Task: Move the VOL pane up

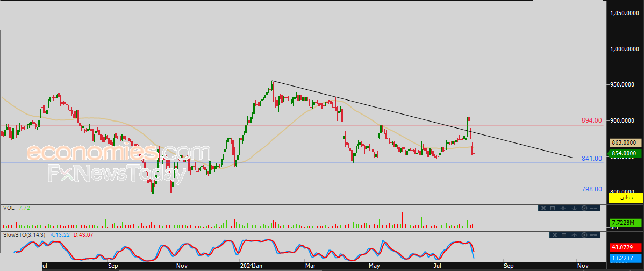Action: tap(563, 208)
